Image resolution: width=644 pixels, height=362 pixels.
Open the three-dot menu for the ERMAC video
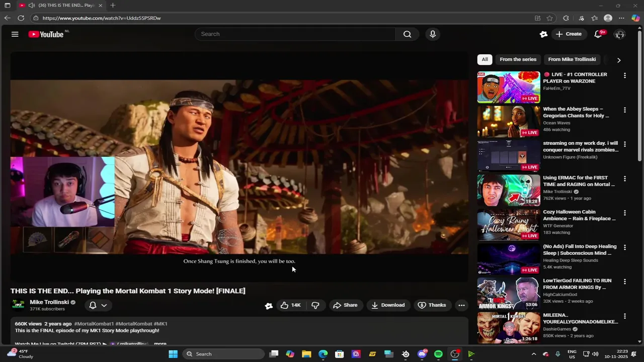tap(625, 178)
